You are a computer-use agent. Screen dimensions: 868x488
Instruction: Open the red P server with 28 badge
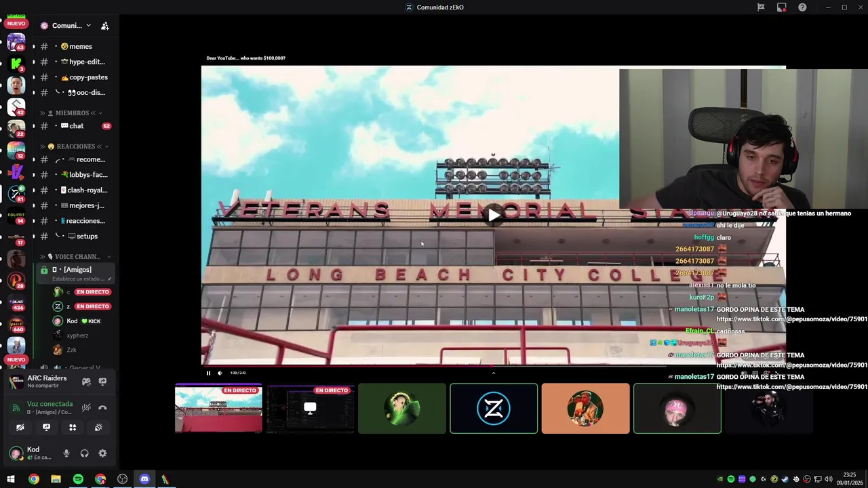coord(16,281)
